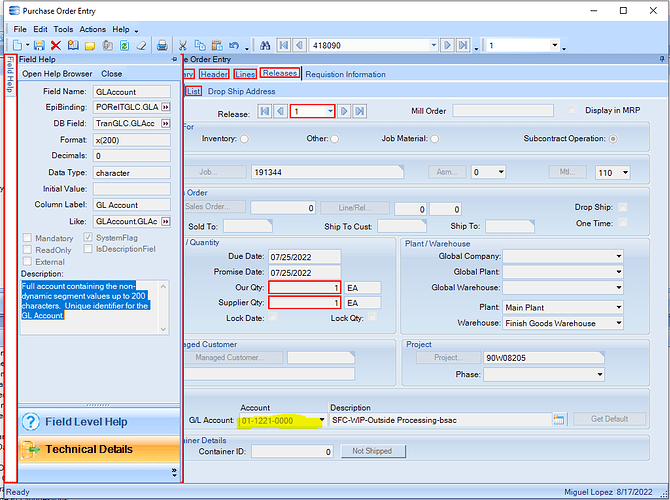Open the G/L account calendar-grid icon

pyautogui.click(x=558, y=419)
